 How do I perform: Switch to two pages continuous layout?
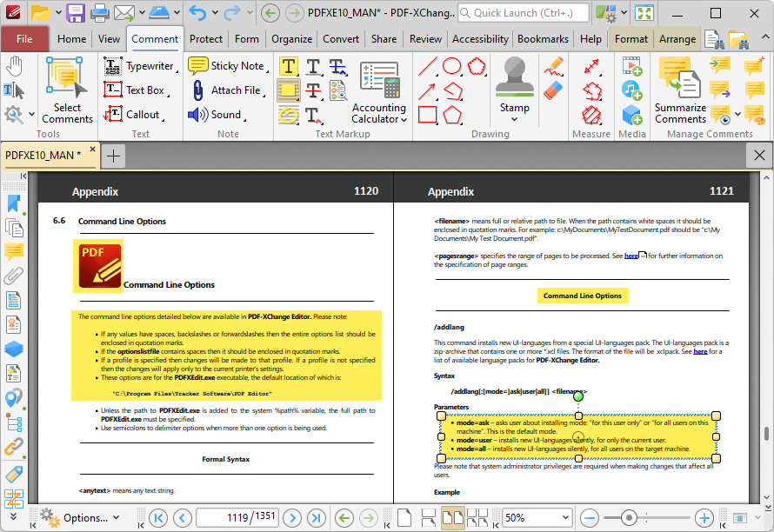click(477, 518)
